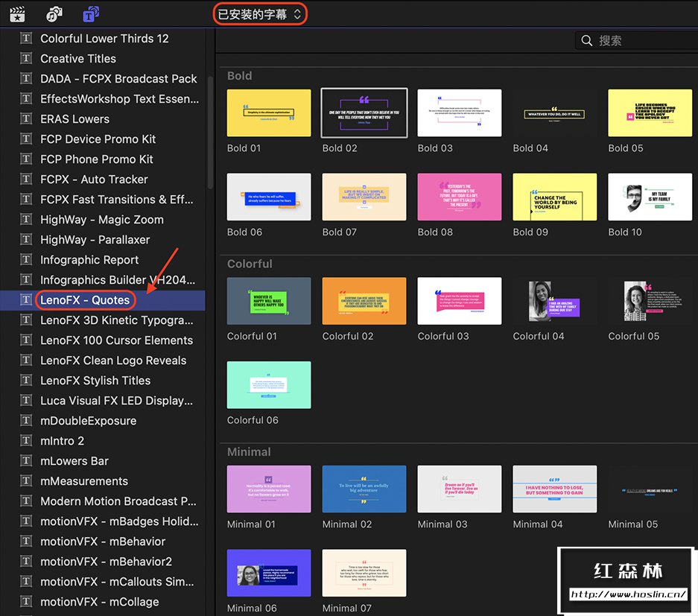Select FCPX Fast Transitions category
The width and height of the screenshot is (698, 616).
click(102, 200)
